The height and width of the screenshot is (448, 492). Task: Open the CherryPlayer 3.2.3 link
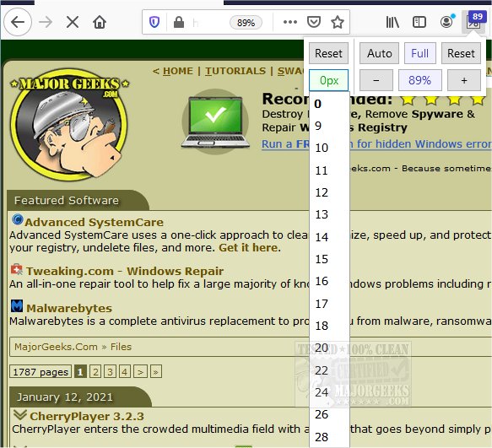tap(87, 416)
